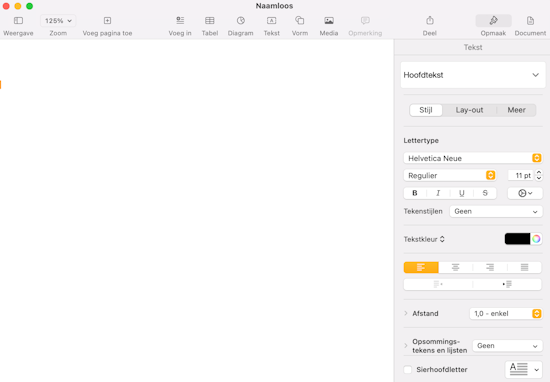The image size is (550, 382).
Task: Open the Helvetica Neue font dropdown
Action: [x=473, y=158]
